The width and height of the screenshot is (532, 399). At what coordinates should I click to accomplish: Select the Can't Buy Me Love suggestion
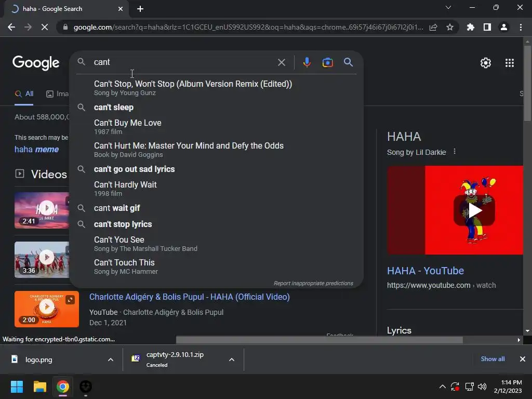[217, 127]
